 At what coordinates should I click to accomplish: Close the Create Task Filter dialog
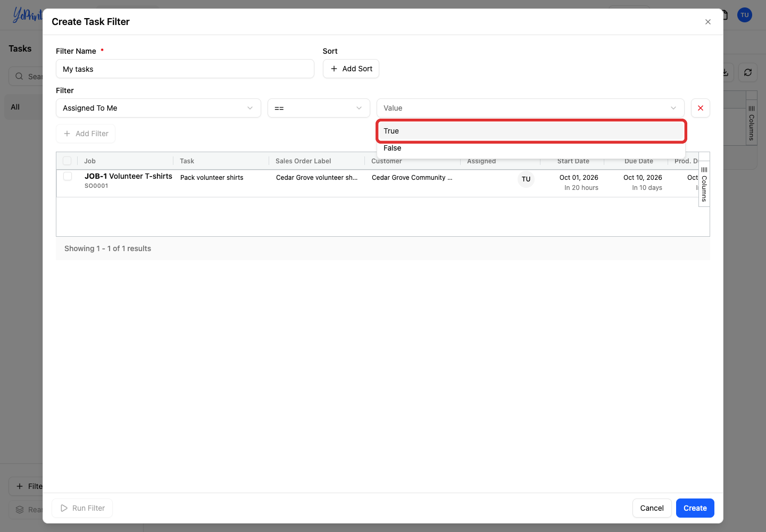707,22
